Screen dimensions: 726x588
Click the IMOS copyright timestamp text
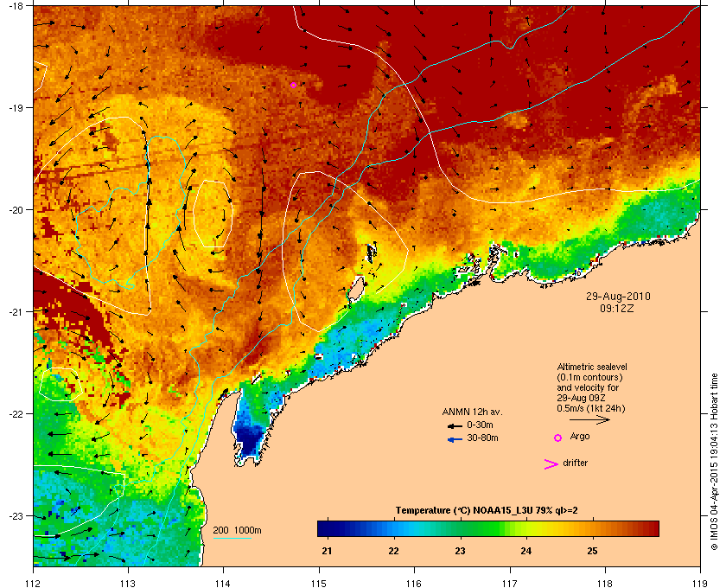[715, 462]
